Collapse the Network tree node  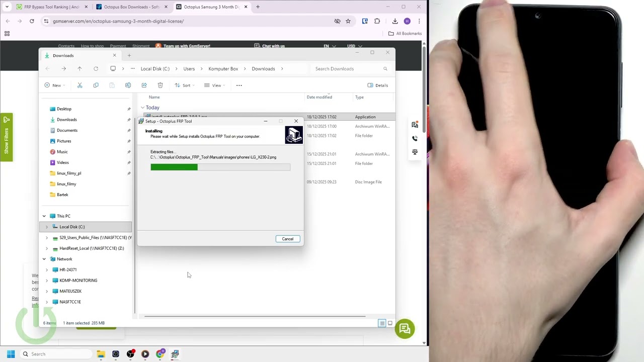coord(44,259)
